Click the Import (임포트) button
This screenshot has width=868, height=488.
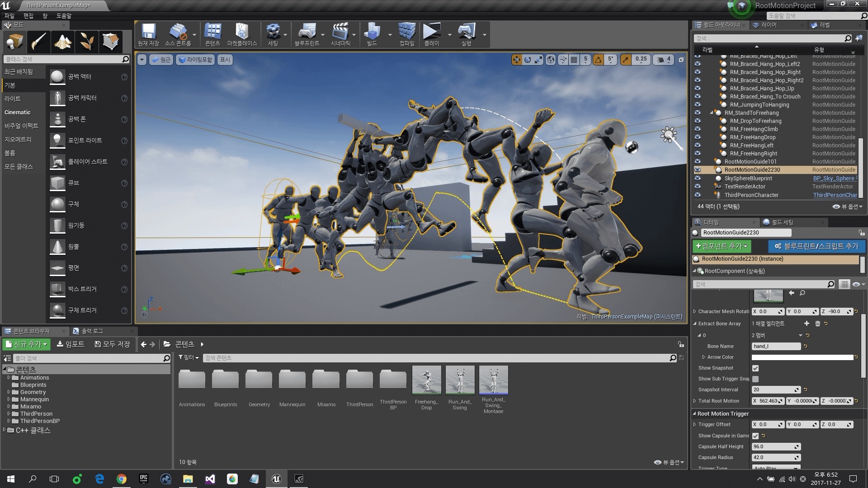[71, 344]
